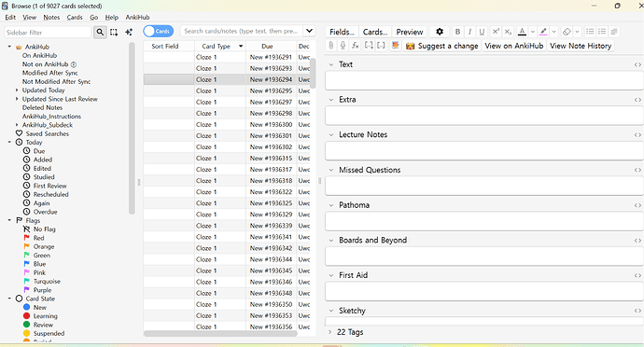Open the search history dropdown arrow
This screenshot has width=644, height=347.
pyautogui.click(x=309, y=31)
